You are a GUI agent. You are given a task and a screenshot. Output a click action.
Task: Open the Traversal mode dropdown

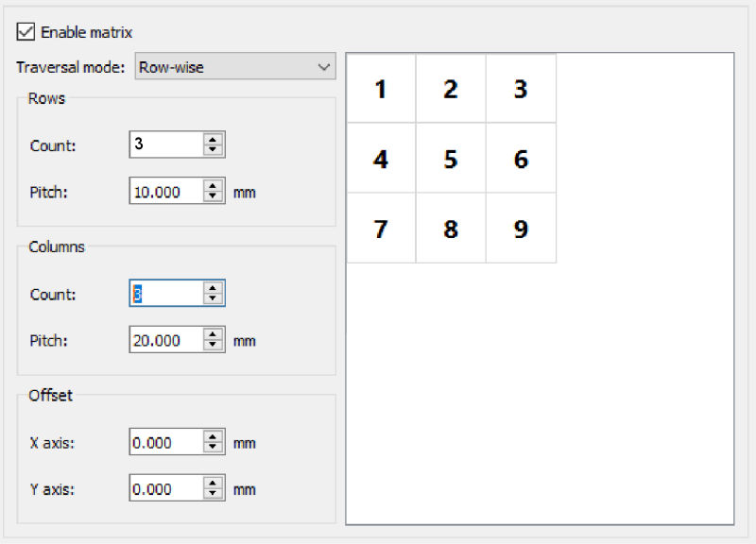(235, 66)
